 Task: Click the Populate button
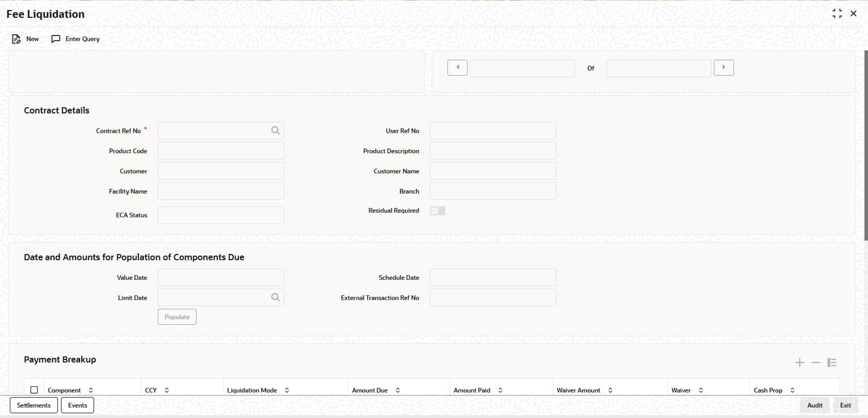177,317
